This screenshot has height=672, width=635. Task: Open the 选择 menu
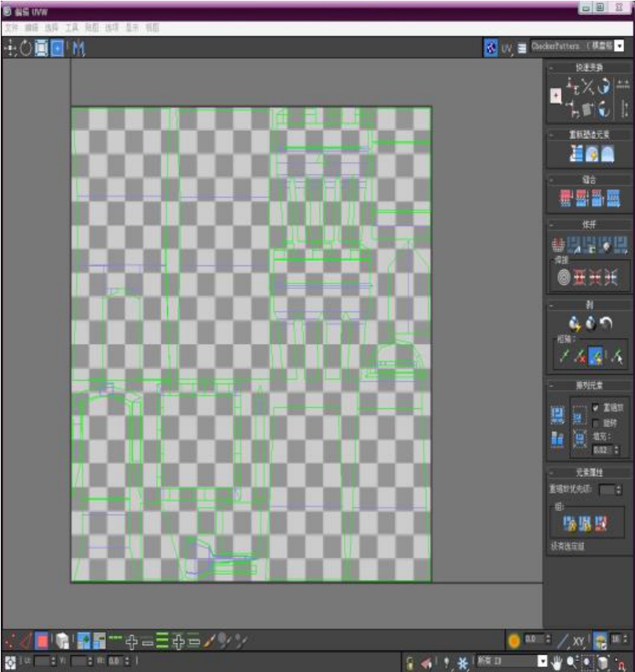pyautogui.click(x=52, y=27)
